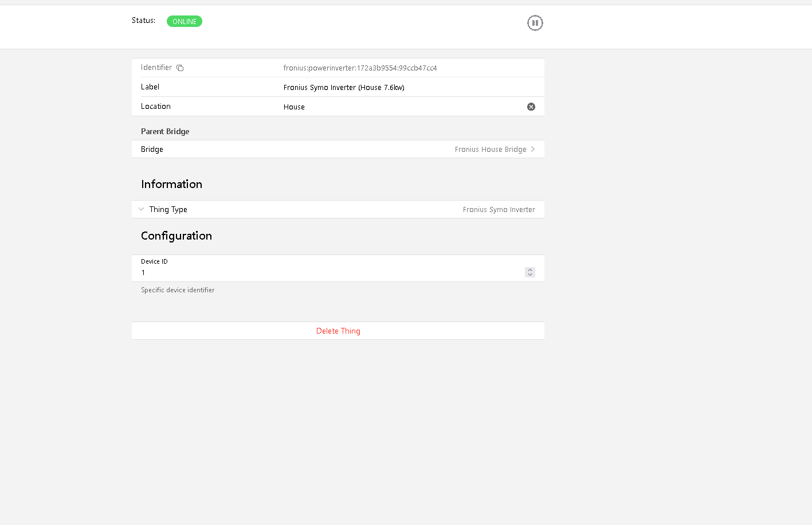Clear the Location field with X icon
The width and height of the screenshot is (812, 525).
click(531, 107)
